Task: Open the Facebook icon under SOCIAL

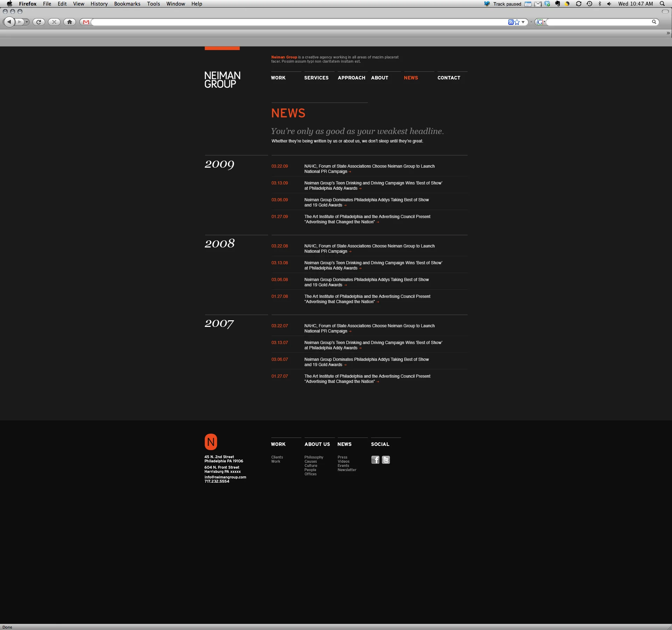Action: coord(375,460)
